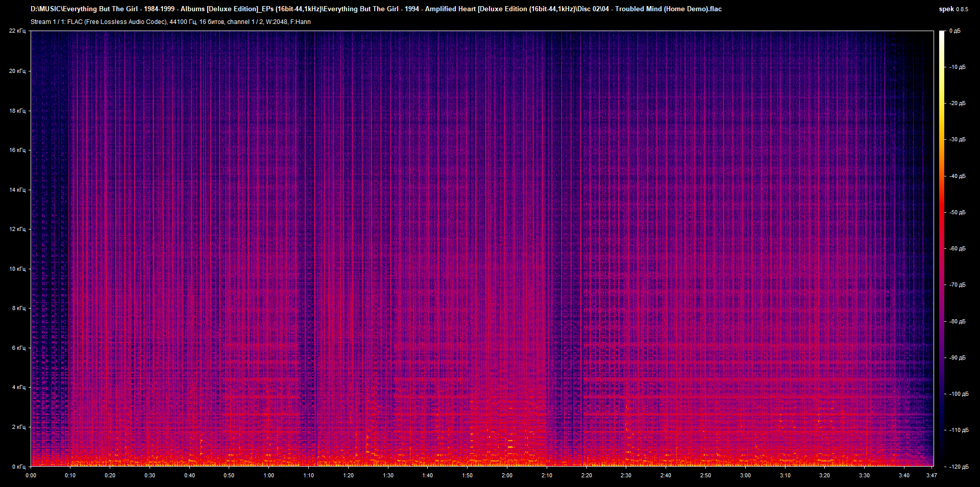Click the '-80 дБ' level scale label
Viewport: 980px width, 487px height.
958,322
